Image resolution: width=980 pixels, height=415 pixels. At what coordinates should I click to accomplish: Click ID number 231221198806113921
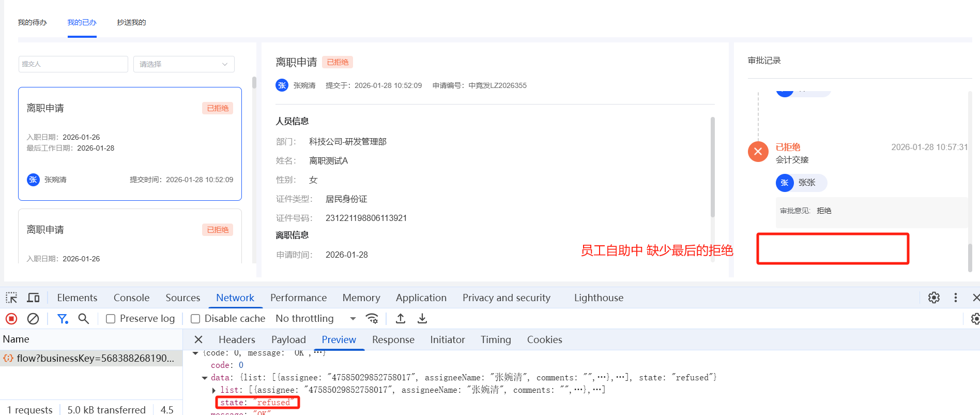click(x=366, y=218)
